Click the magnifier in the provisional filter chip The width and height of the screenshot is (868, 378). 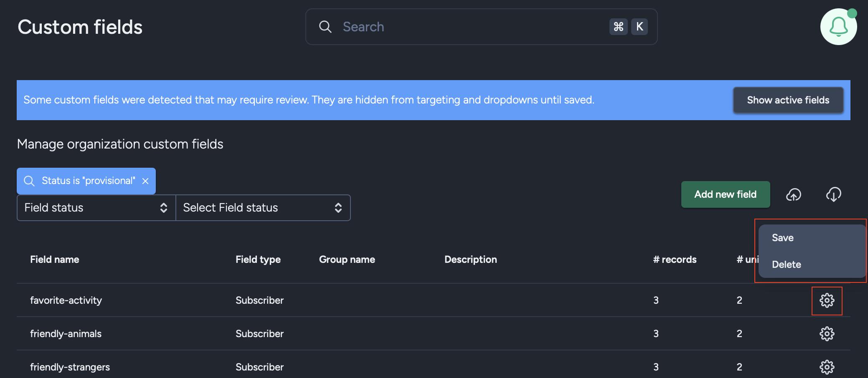[29, 181]
